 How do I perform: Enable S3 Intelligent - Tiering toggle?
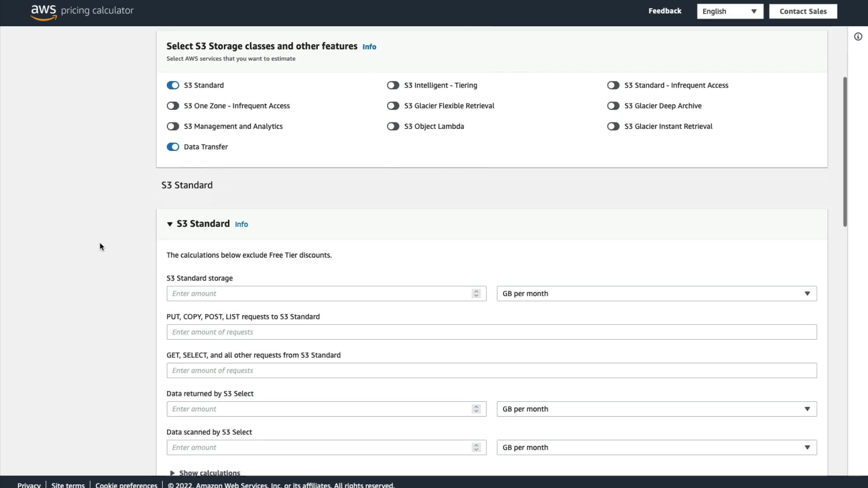click(393, 85)
